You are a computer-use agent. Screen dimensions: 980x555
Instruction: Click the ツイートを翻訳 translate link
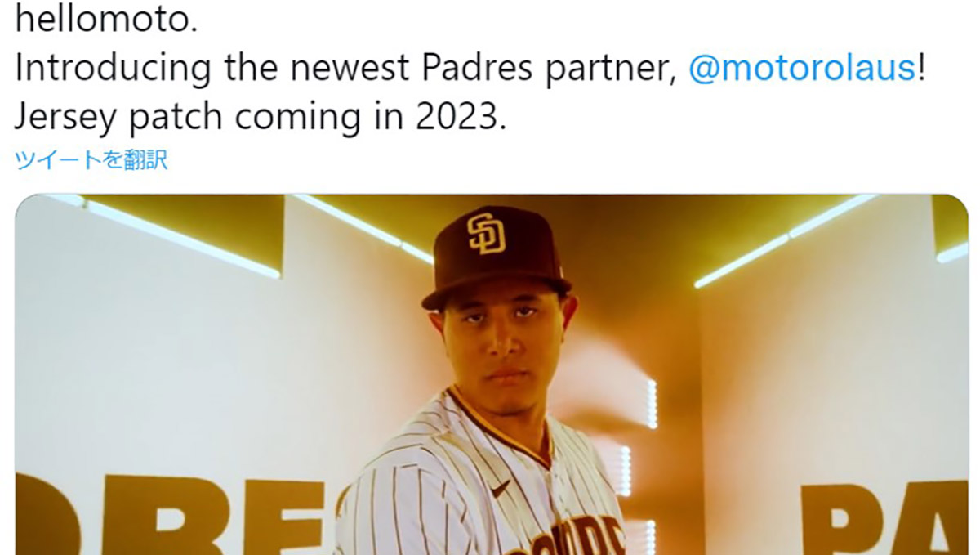(x=91, y=160)
